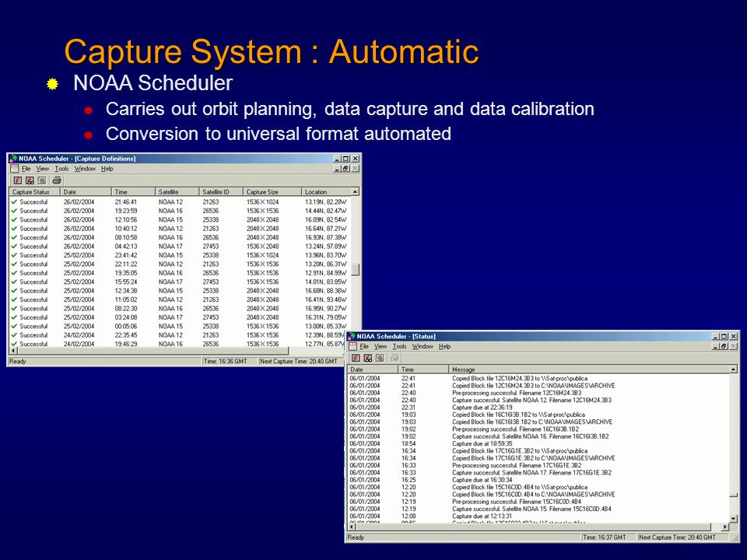747x560 pixels.
Task: Click 'Next Capture Time: 20:40 GMT' in Status window
Action: click(x=677, y=537)
